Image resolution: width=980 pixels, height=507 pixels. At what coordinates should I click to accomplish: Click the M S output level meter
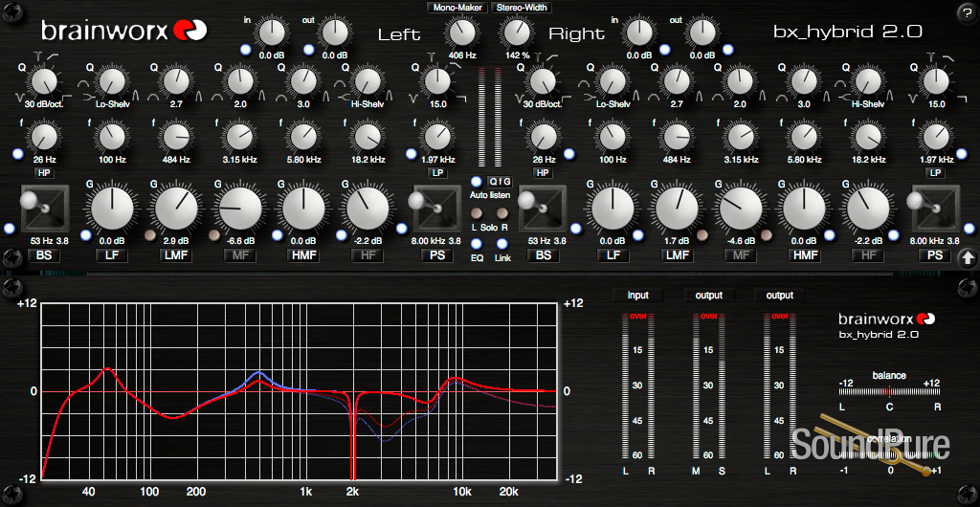tap(709, 387)
